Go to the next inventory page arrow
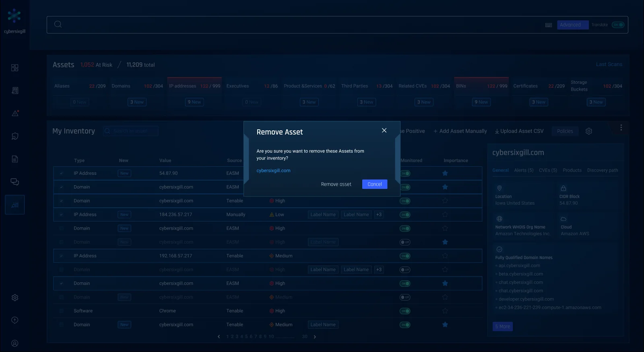The image size is (644, 352). coord(315,337)
